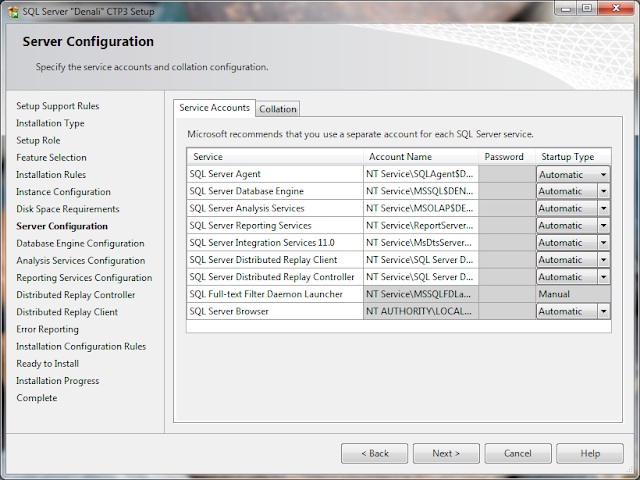
Task: Minimize the setup window
Action: (565, 9)
